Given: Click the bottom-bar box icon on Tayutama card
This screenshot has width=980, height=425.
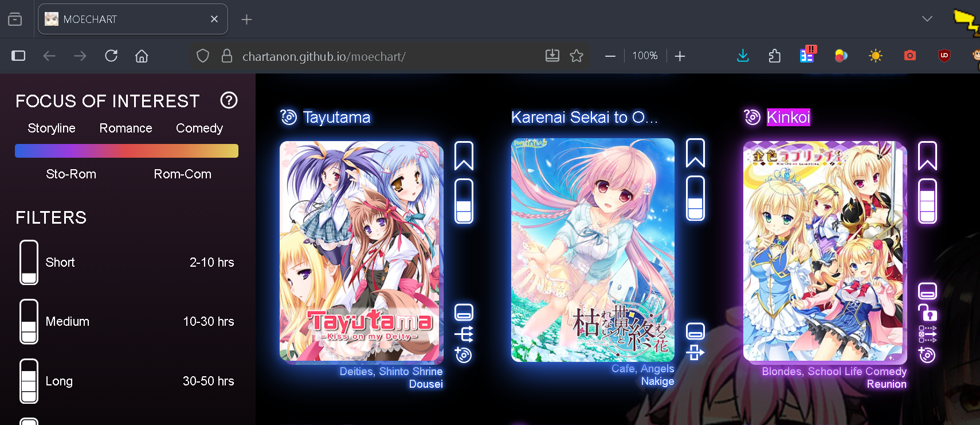Looking at the screenshot, I should (x=464, y=313).
